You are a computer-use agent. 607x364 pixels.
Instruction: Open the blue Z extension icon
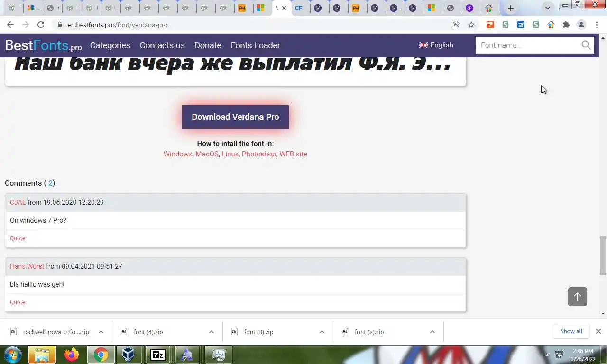pyautogui.click(x=521, y=25)
